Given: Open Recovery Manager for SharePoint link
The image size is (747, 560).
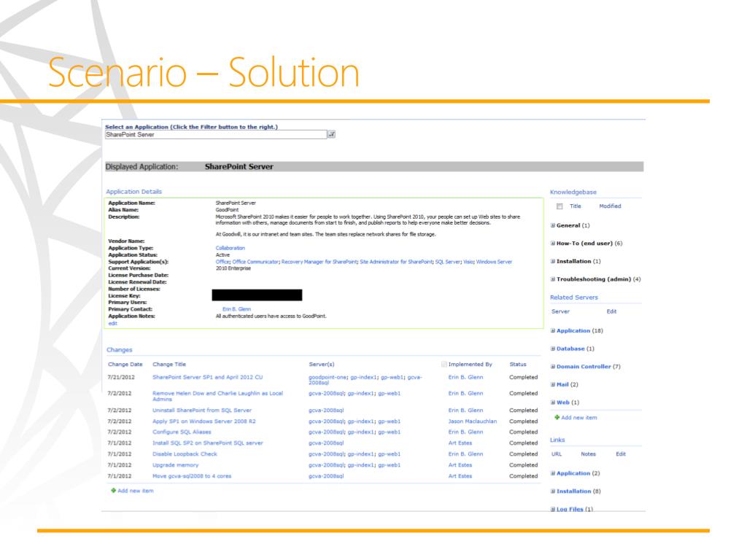Looking at the screenshot, I should pos(320,262).
